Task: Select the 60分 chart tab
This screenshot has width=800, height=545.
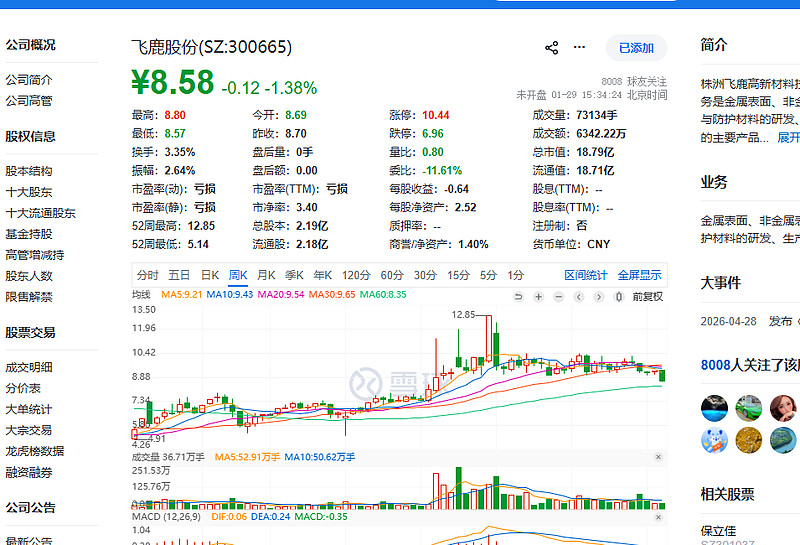Action: pyautogui.click(x=392, y=276)
